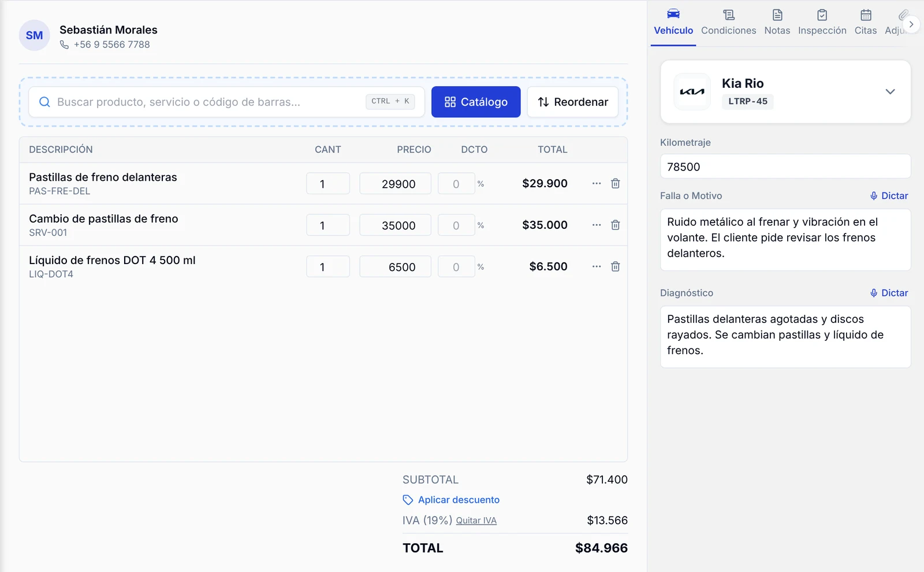Click the discount tag icon
The width and height of the screenshot is (924, 572).
[x=408, y=500]
